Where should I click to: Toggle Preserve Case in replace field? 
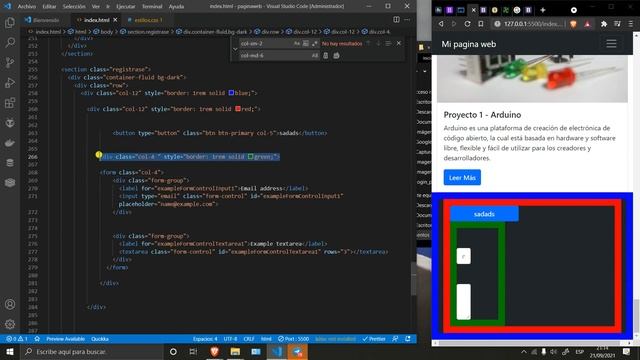point(315,56)
